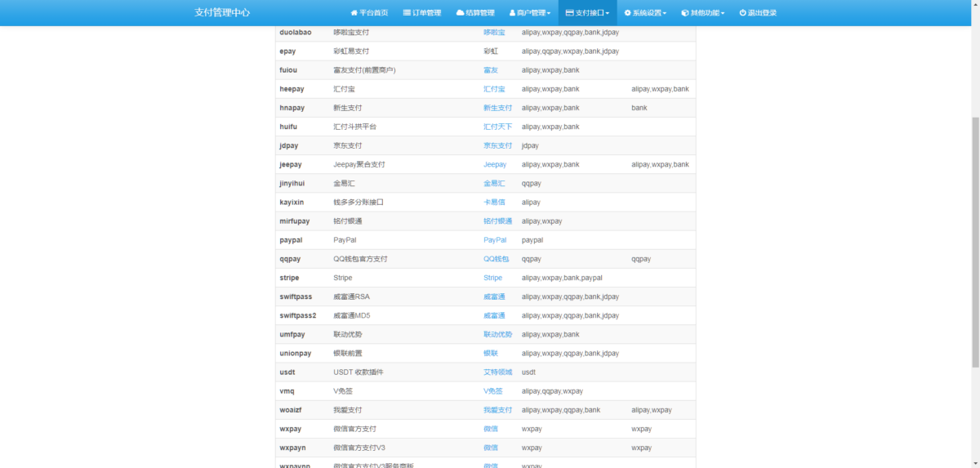Select the heepay plugin name
The height and width of the screenshot is (468, 980).
point(292,89)
